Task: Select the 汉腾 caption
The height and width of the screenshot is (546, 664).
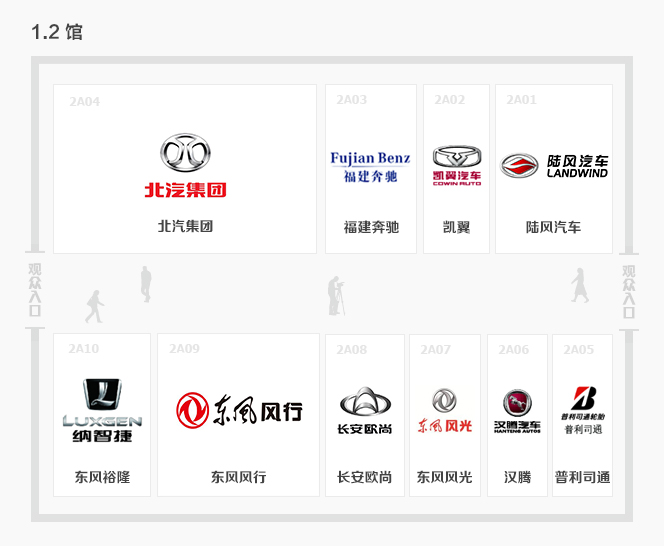Action: pyautogui.click(x=517, y=477)
